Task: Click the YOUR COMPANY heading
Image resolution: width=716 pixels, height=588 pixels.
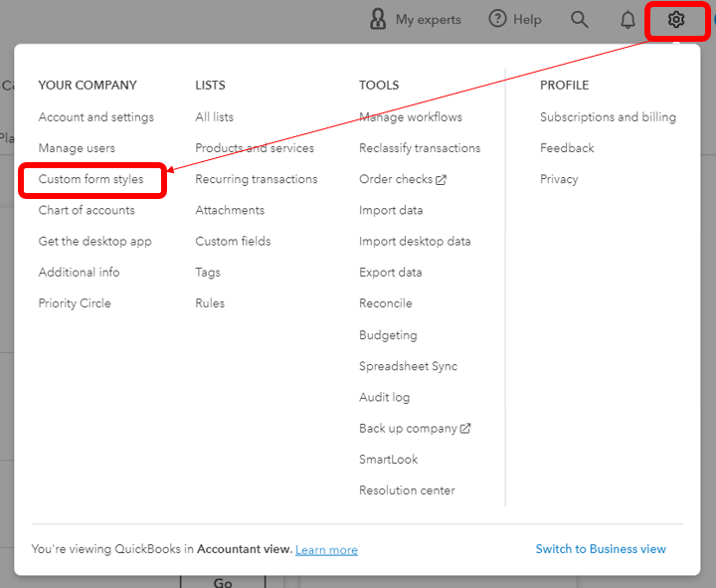Action: point(88,86)
